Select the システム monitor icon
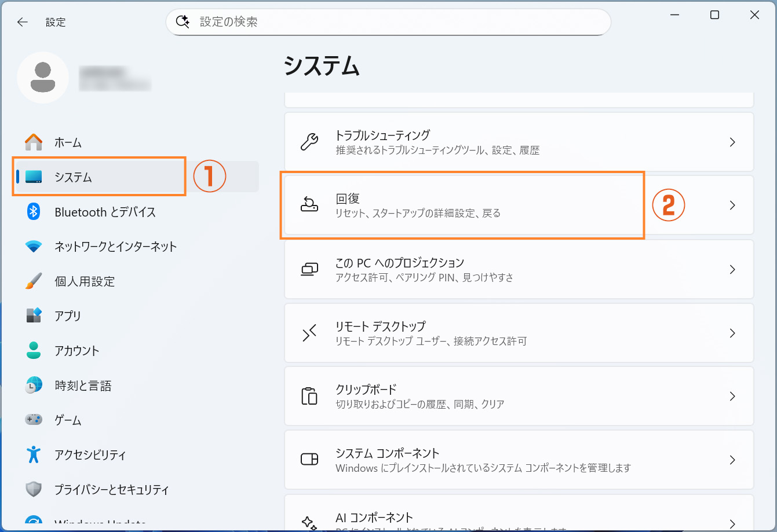 34,177
